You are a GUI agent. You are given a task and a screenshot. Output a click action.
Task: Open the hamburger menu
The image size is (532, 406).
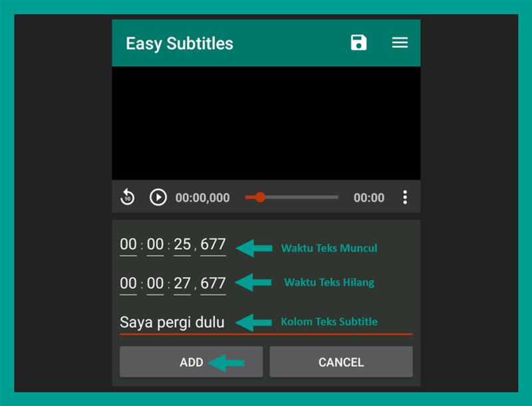tap(400, 43)
